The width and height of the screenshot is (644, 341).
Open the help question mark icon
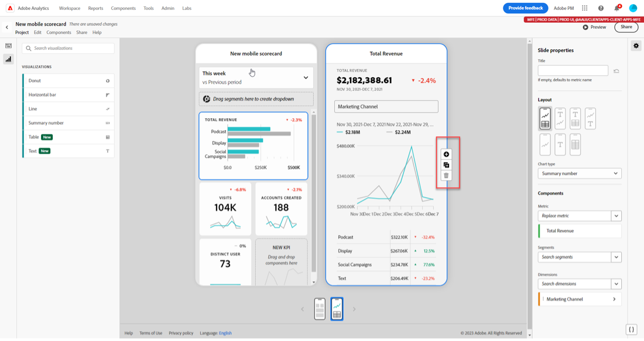coord(601,8)
